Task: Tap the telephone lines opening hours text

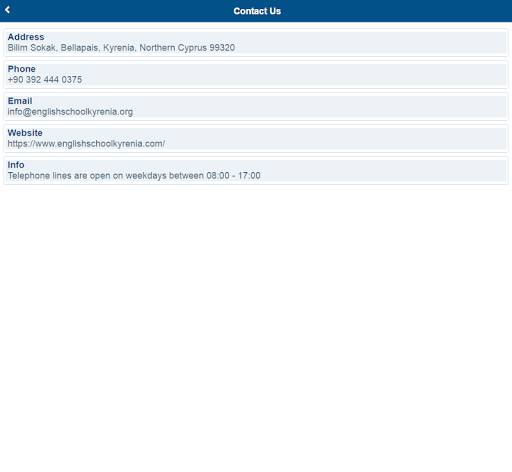Action: coord(134,176)
